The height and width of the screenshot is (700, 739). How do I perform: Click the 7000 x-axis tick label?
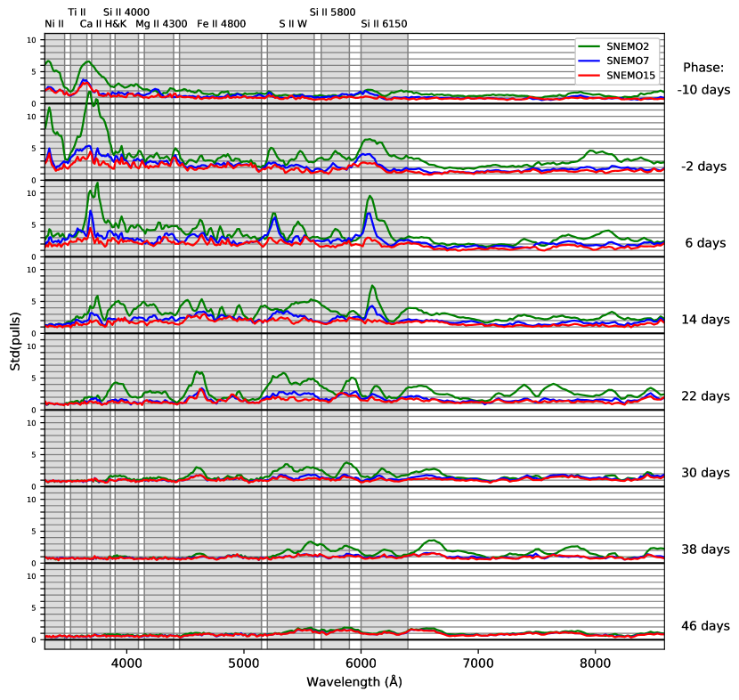478,663
